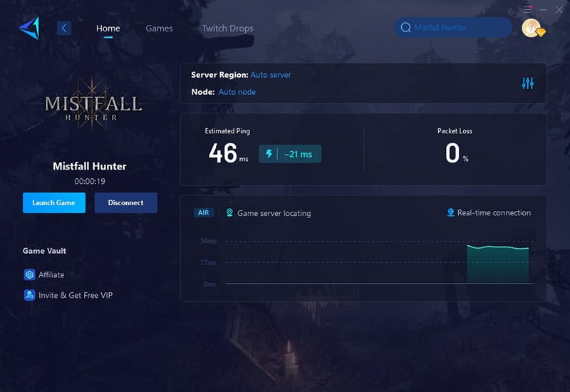Select the Auto node link
Screen dimensions: 570x392
point(237,92)
